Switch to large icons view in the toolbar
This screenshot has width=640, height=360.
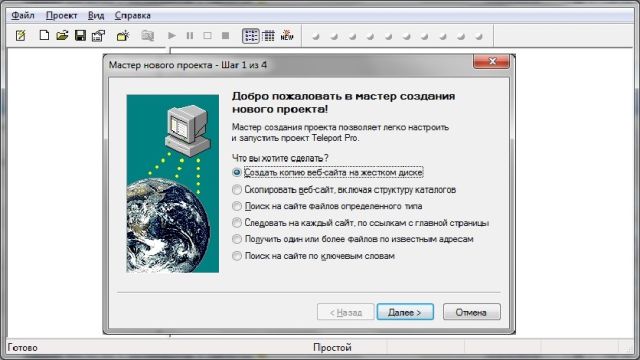(x=251, y=36)
